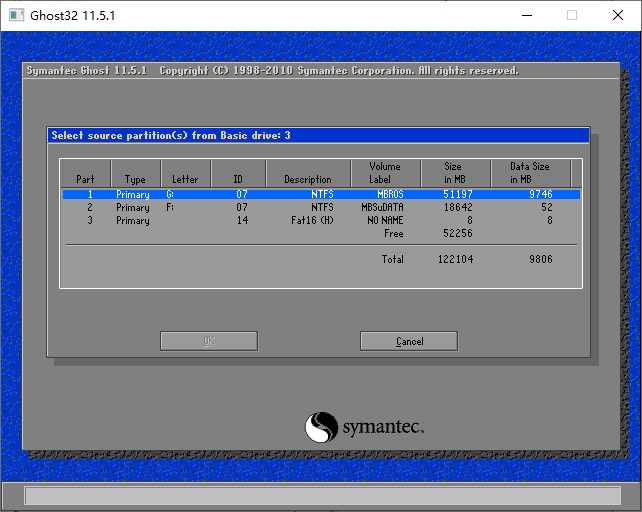This screenshot has height=512, width=642.
Task: Minimize the Ghost32 window
Action: click(x=526, y=15)
